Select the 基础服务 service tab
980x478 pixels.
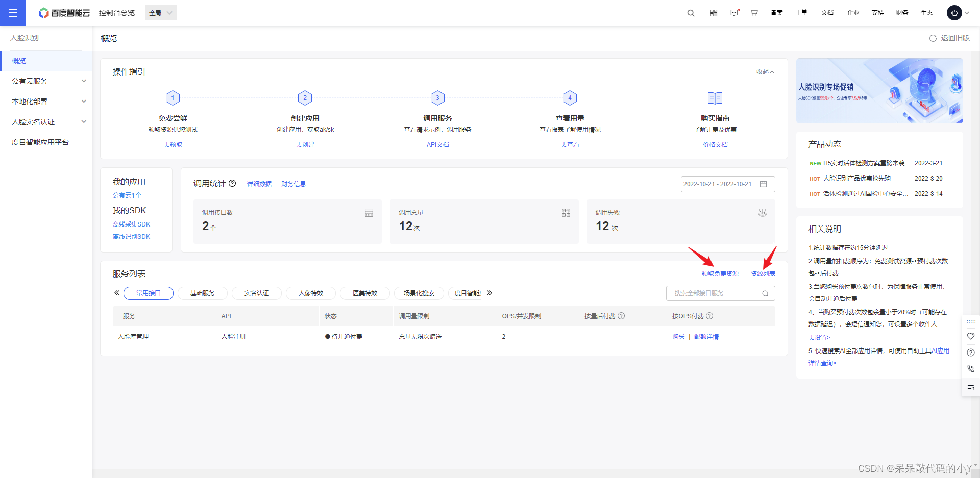point(203,293)
